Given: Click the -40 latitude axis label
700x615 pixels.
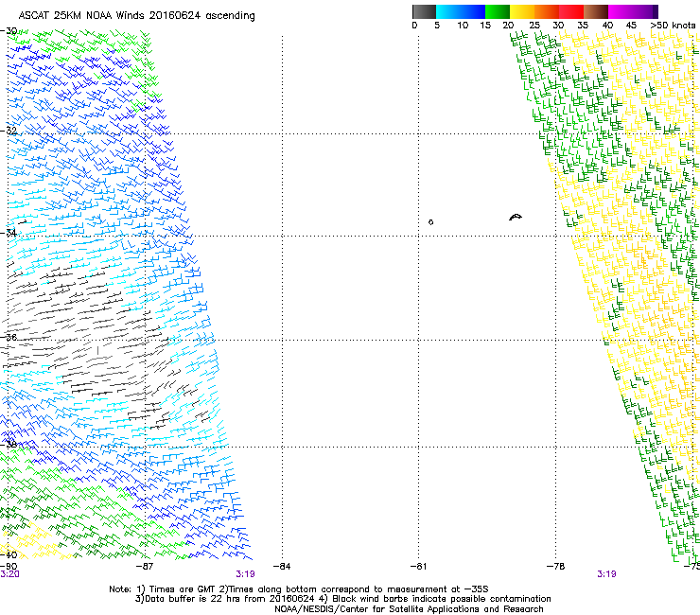Looking at the screenshot, I should click(x=9, y=554).
